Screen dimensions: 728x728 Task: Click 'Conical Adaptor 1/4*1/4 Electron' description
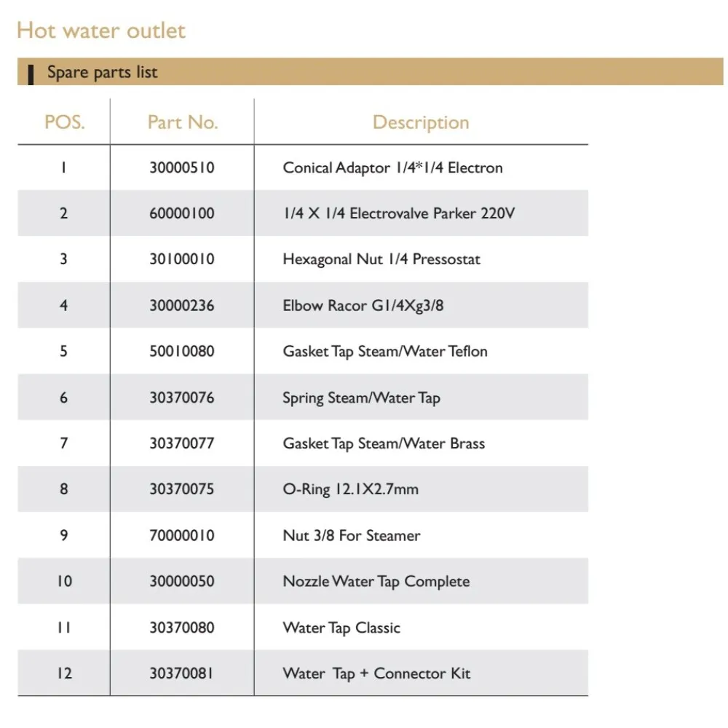tap(392, 168)
